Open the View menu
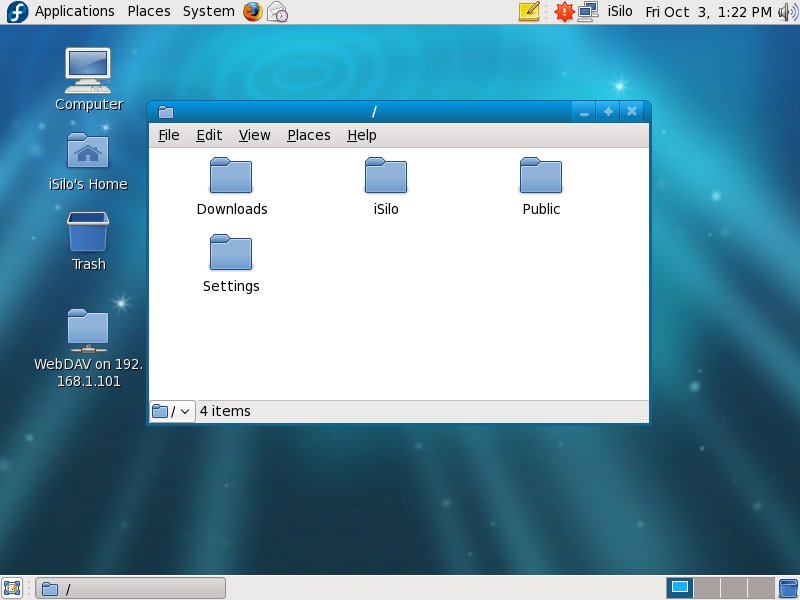The image size is (800, 600). [254, 135]
